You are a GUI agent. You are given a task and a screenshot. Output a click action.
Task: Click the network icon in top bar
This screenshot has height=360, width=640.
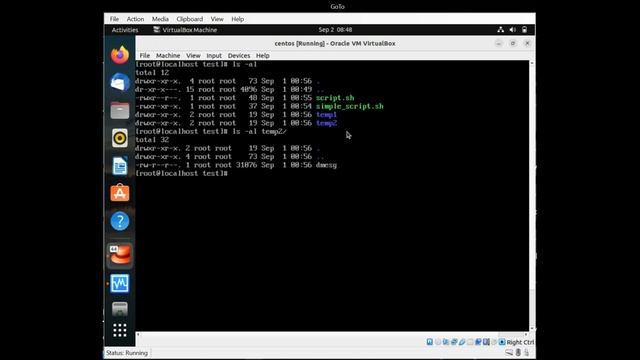pos(500,29)
